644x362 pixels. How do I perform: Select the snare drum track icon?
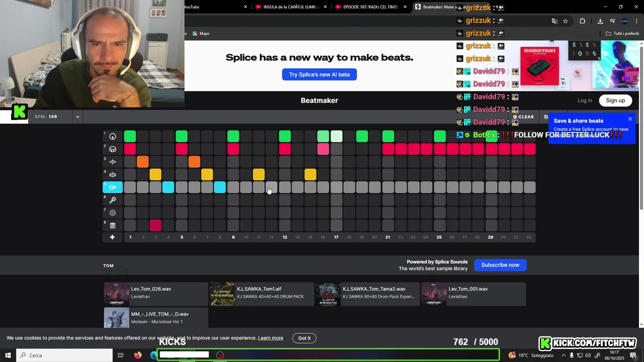[113, 149]
